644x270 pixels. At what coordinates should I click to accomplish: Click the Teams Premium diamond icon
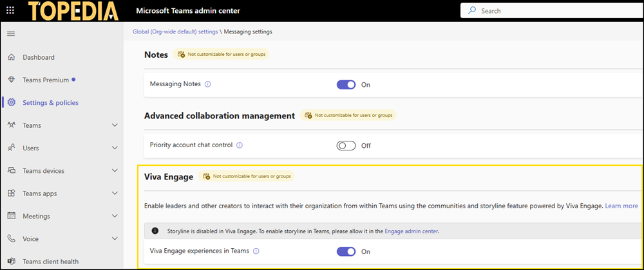[x=12, y=80]
